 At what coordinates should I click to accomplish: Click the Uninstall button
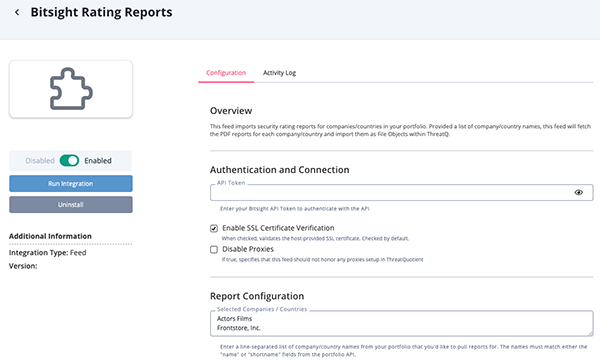click(71, 205)
